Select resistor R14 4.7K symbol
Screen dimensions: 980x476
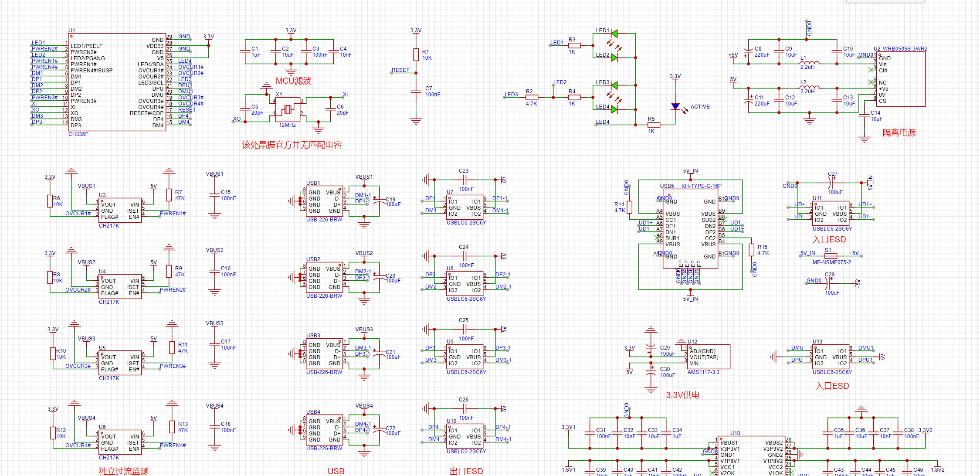(x=629, y=207)
